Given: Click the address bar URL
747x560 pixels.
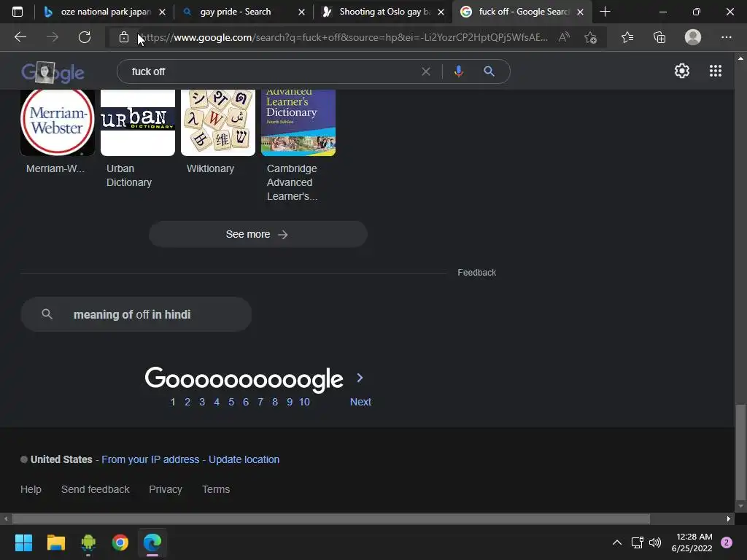Looking at the screenshot, I should pos(343,37).
